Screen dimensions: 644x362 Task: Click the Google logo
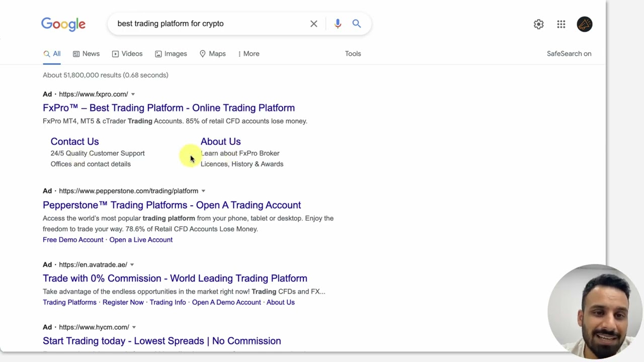[63, 24]
